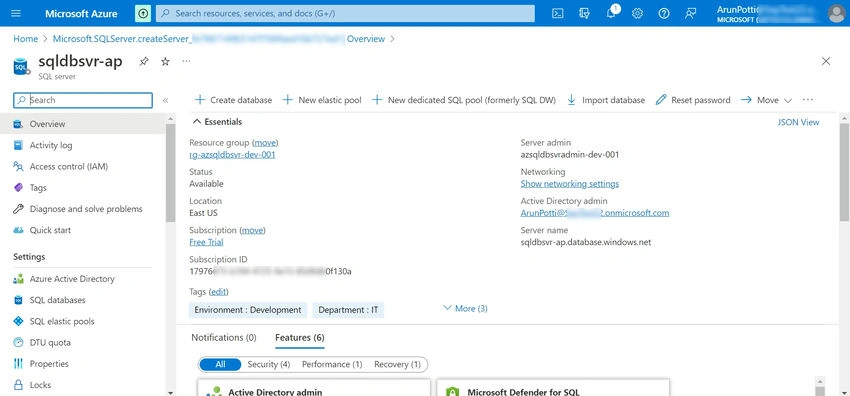Click the Diagnose and solve problems icon
850x396 pixels.
click(x=18, y=209)
